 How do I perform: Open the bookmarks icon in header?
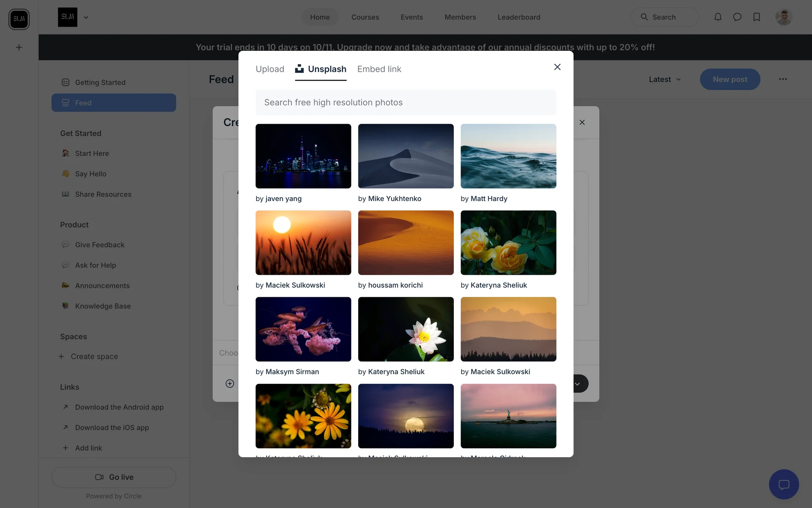click(757, 17)
